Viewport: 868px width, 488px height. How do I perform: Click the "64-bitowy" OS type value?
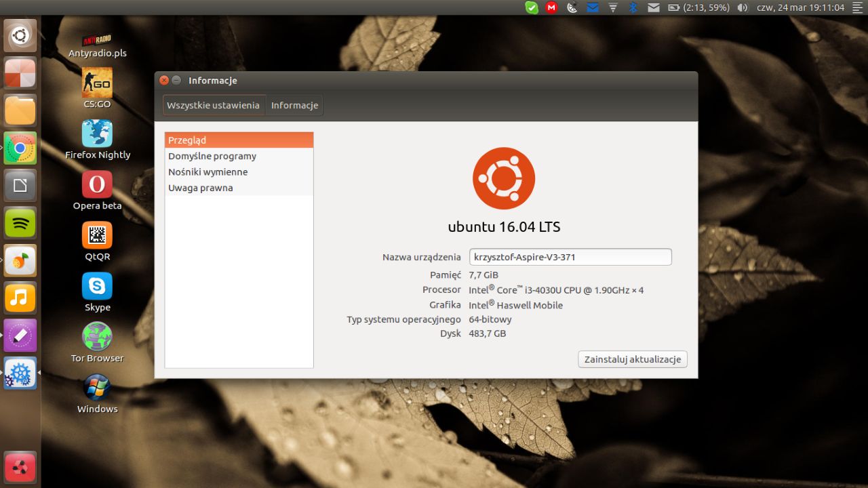pyautogui.click(x=490, y=319)
